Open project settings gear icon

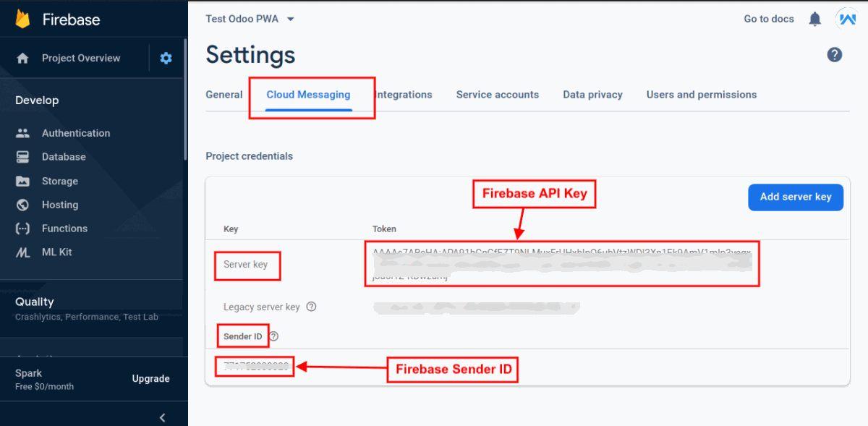point(166,58)
